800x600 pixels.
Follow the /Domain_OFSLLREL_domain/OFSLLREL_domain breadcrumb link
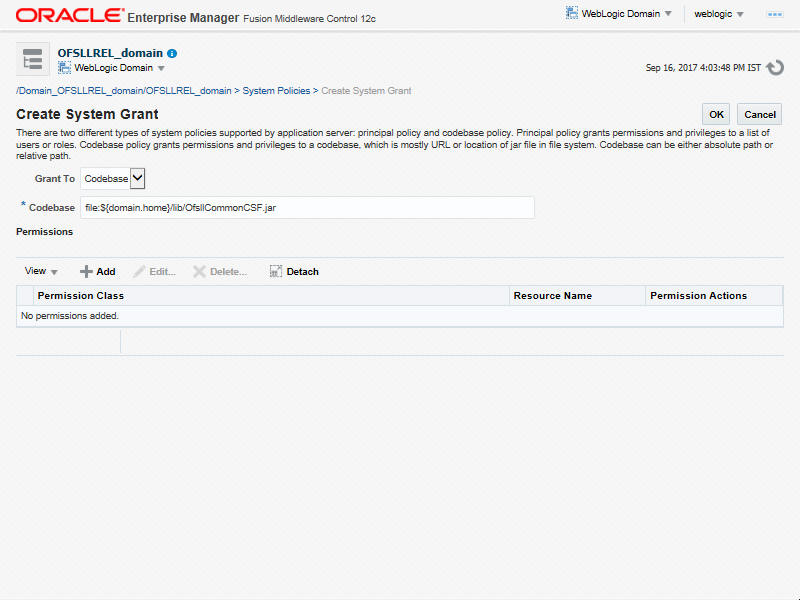coord(123,91)
